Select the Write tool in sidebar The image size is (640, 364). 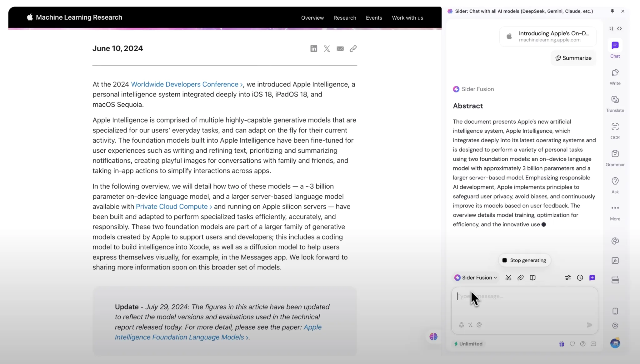pos(614,76)
